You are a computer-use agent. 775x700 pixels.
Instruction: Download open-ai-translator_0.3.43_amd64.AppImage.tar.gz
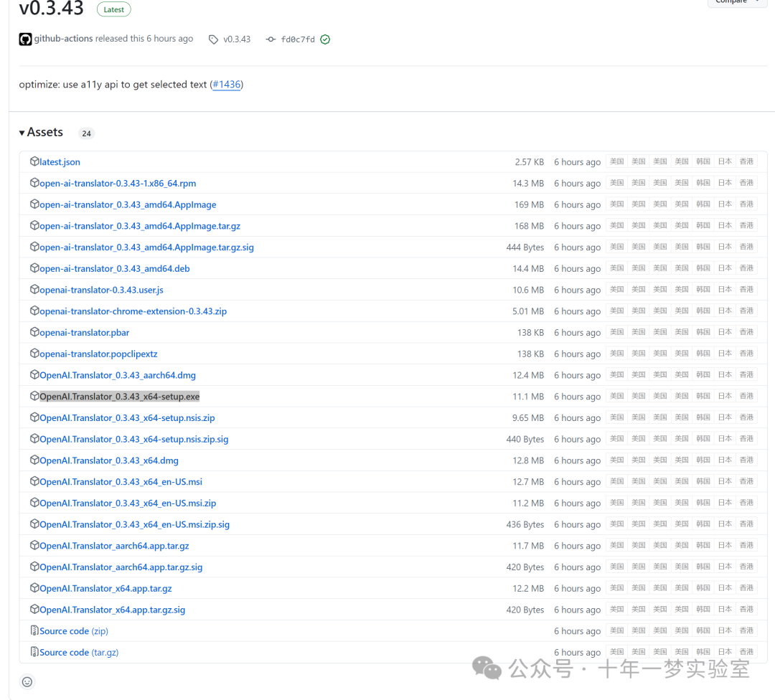(140, 226)
